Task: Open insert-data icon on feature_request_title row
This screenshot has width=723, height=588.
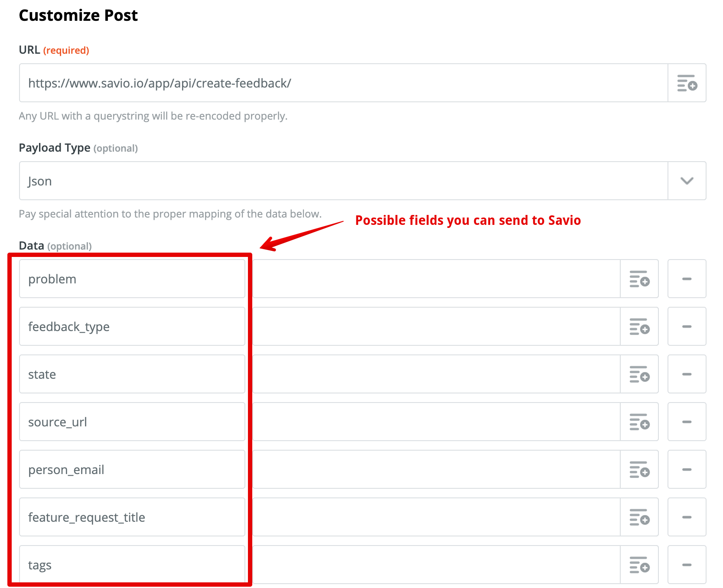Action: [639, 517]
